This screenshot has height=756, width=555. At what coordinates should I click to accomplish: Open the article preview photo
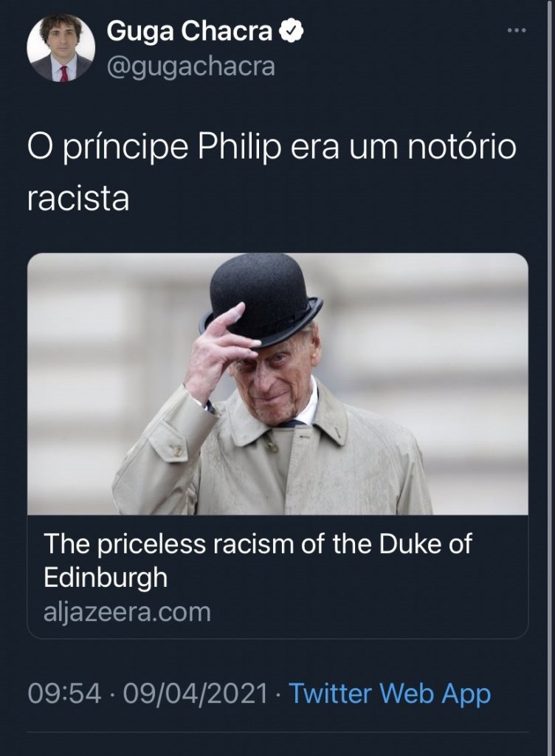[x=277, y=384]
